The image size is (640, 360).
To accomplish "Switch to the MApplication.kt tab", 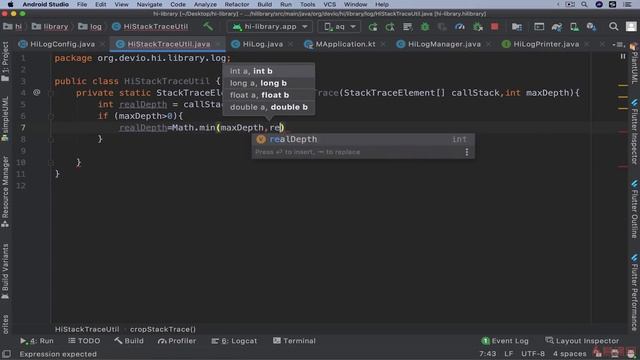I will (x=345, y=44).
